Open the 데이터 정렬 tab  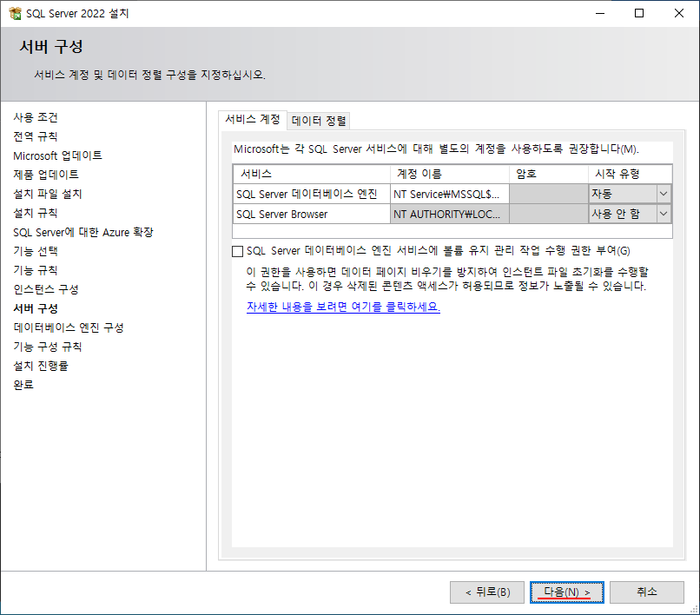coord(319,121)
